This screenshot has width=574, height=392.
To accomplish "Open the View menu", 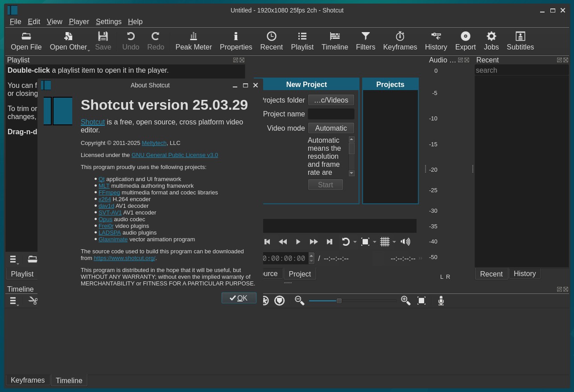I will coord(54,21).
